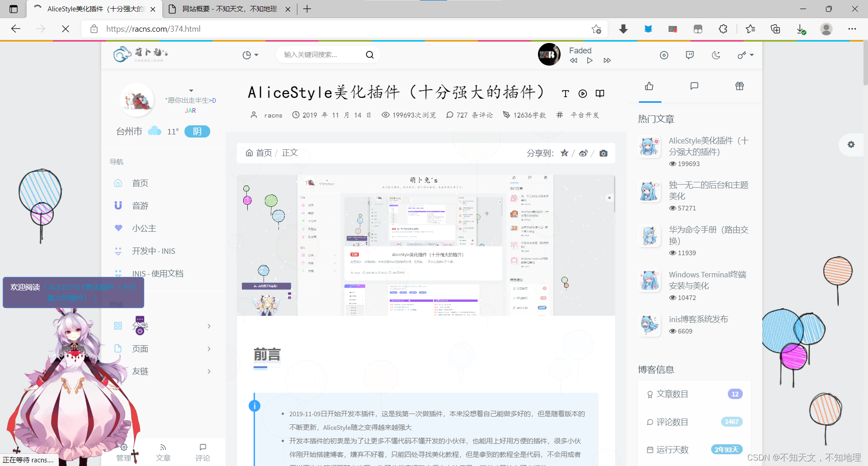
Task: Toggle reading mode book icon
Action: click(600, 94)
